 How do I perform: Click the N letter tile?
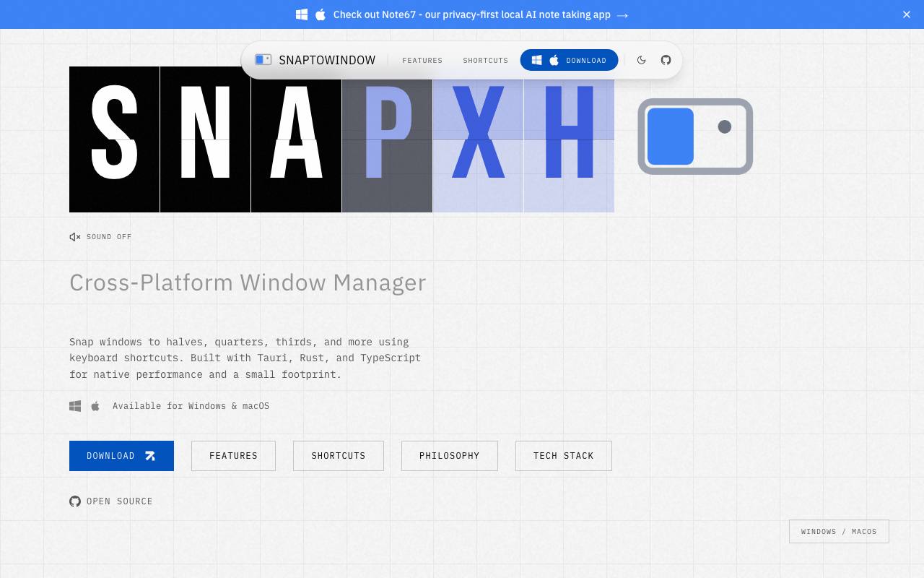[205, 139]
